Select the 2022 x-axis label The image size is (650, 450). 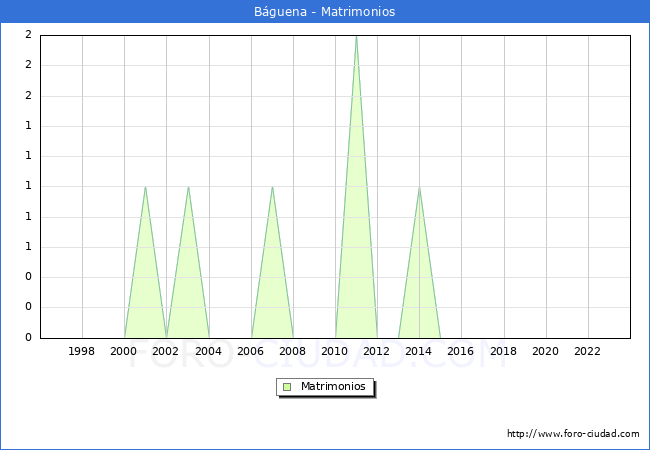tap(588, 352)
